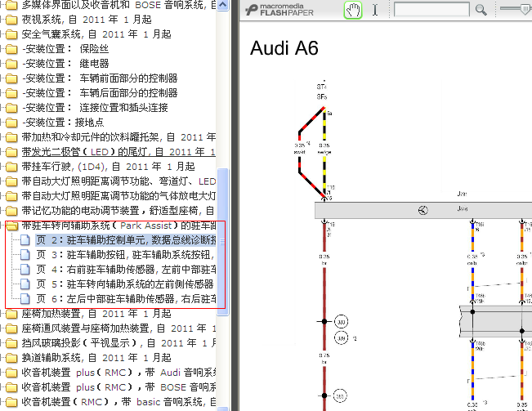This screenshot has width=532, height=411.
Task: Expand the 带挂车行驶 (1D4) folder node
Action: point(2,167)
